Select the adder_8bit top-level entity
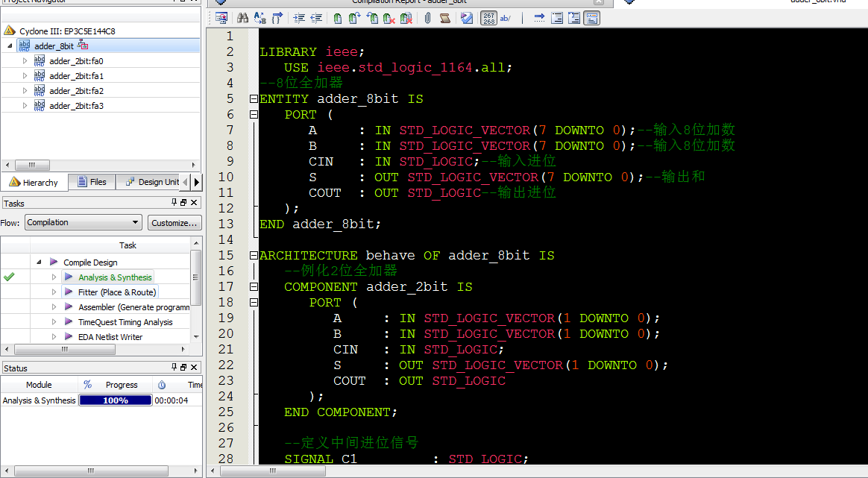The height and width of the screenshot is (478, 868). 54,46
